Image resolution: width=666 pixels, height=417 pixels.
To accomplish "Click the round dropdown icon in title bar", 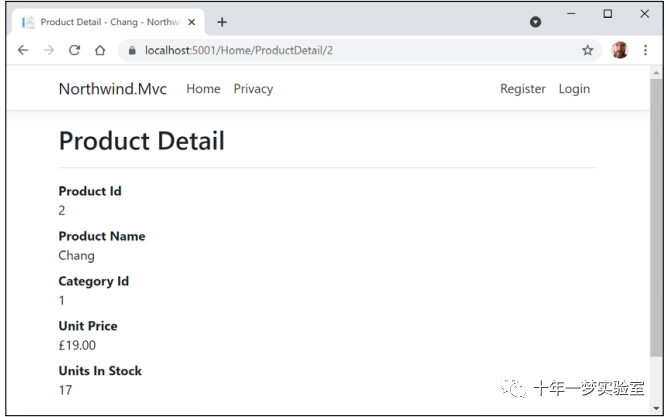I will 535,22.
